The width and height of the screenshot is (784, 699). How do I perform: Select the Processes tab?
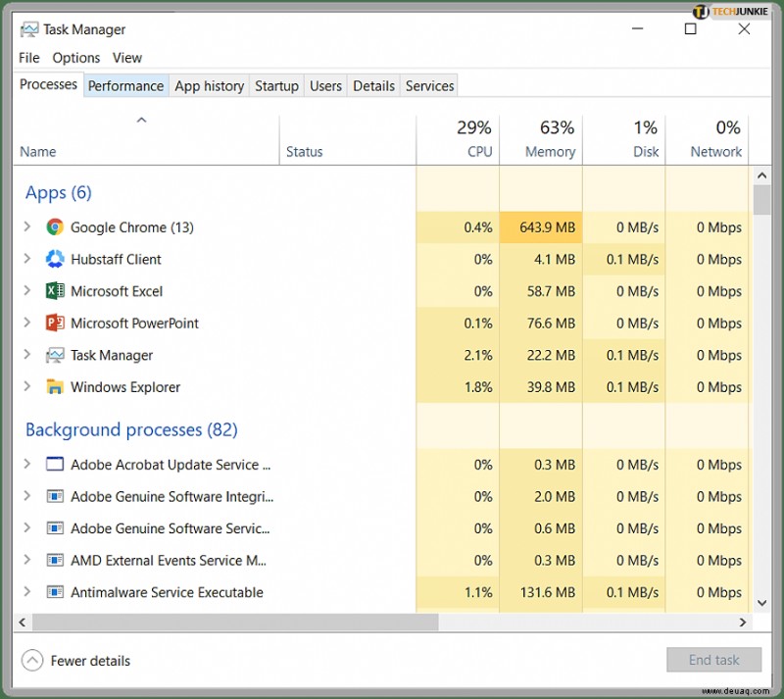pyautogui.click(x=48, y=84)
